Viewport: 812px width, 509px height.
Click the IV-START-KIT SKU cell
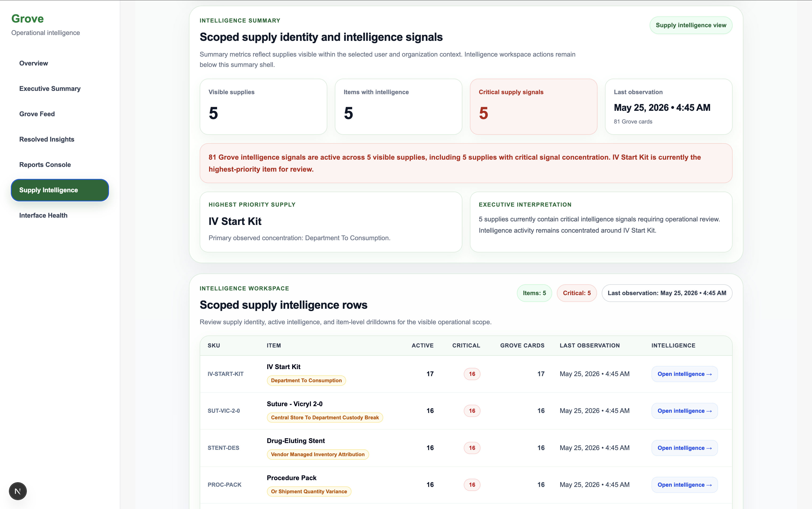click(x=226, y=374)
